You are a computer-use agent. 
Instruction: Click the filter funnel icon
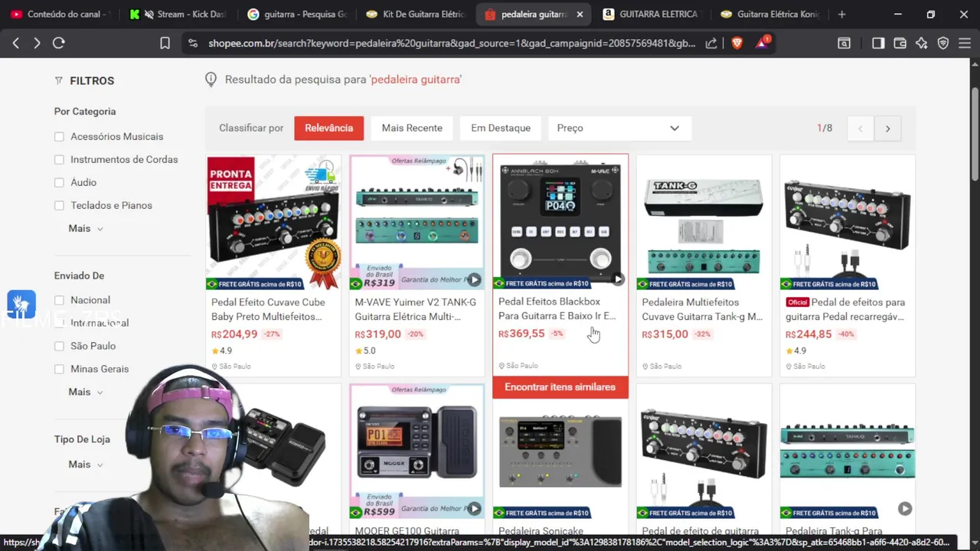pyautogui.click(x=59, y=80)
